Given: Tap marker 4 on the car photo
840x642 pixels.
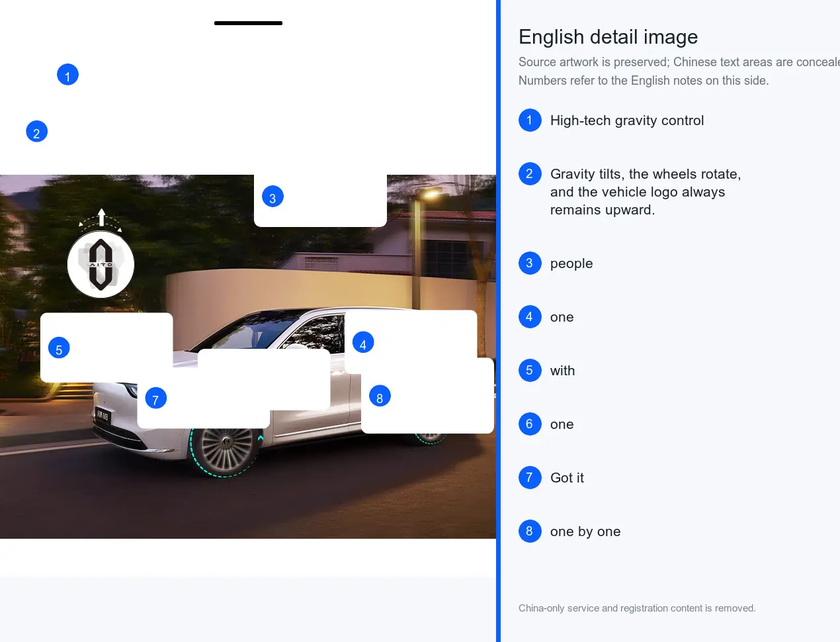Looking at the screenshot, I should pos(363,343).
